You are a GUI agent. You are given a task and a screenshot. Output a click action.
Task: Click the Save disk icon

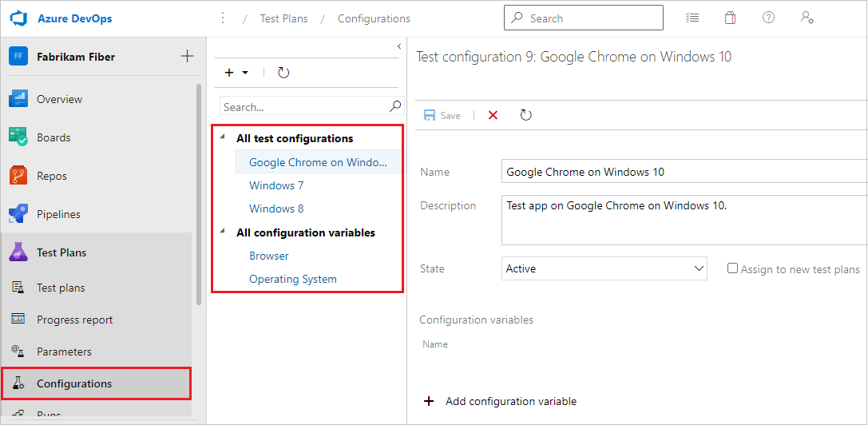[x=430, y=115]
